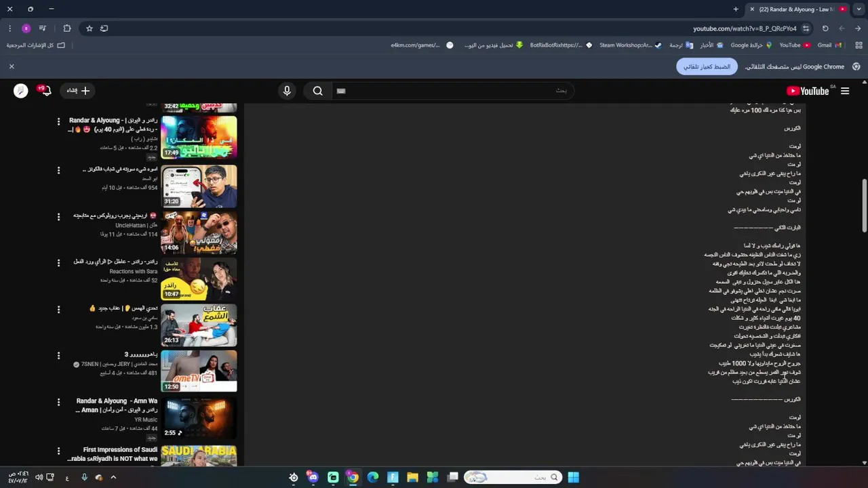Viewport: 868px width, 488px height.
Task: Play the 26:13 video thumbnail
Action: click(x=199, y=325)
